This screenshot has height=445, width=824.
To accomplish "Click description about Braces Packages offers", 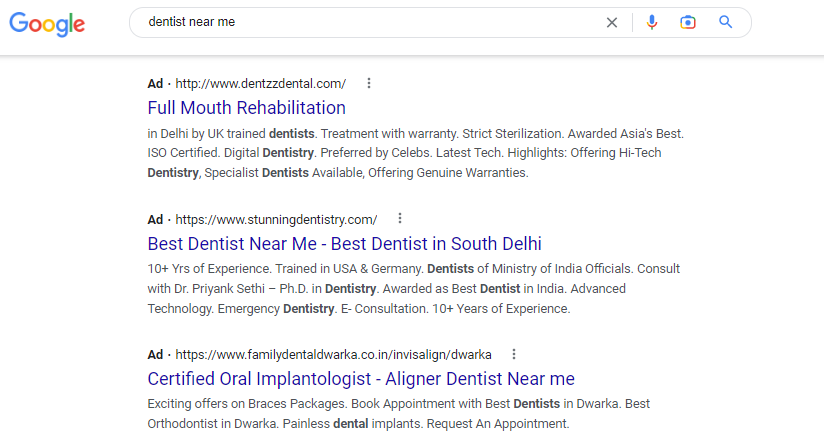I will point(398,413).
